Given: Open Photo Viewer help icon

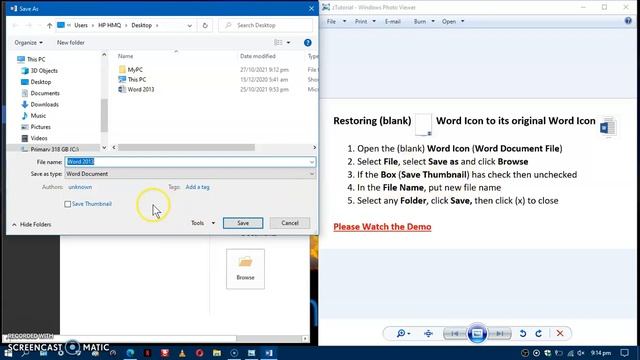Looking at the screenshot, I should coord(628,21).
